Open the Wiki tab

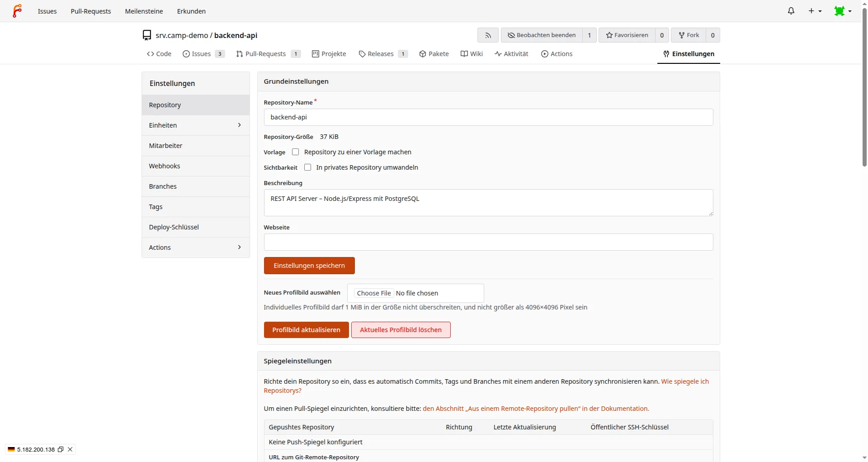click(x=472, y=54)
